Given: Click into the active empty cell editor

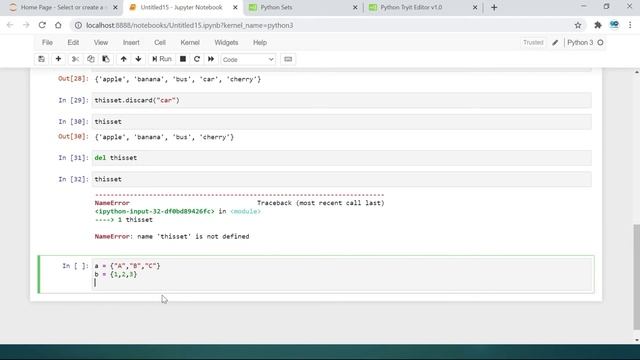Looking at the screenshot, I should point(342,274).
